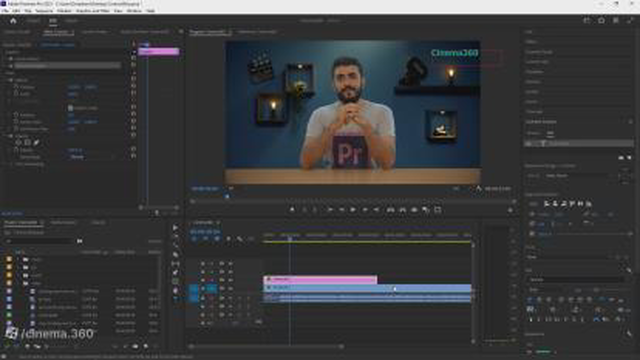Image resolution: width=640 pixels, height=360 pixels.
Task: Select the Ripple Edit tool
Action: 175,245
